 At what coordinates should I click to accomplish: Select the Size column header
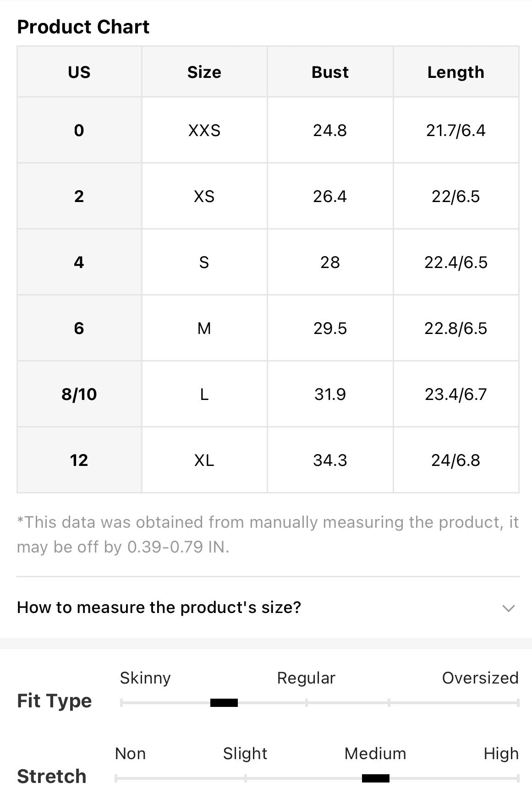point(204,72)
